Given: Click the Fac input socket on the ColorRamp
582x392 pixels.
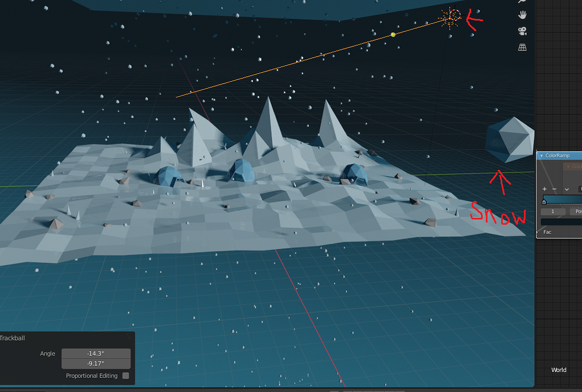Looking at the screenshot, I should click(x=538, y=231).
